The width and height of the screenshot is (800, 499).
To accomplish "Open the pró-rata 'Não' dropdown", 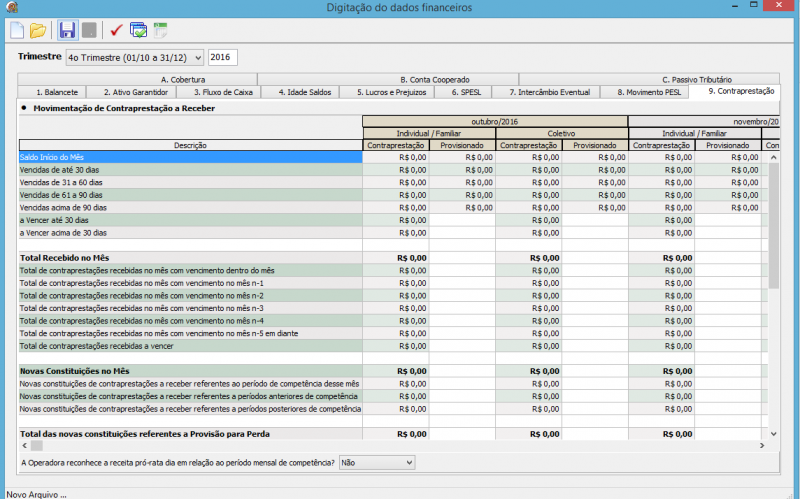I will pos(377,463).
